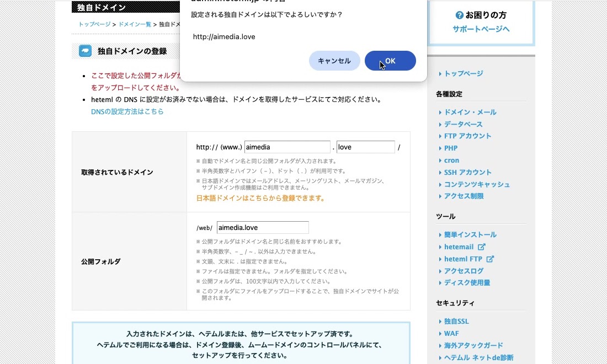The width and height of the screenshot is (607, 364).
Task: Click the external link icon beside heteml FTP
Action: click(490, 259)
